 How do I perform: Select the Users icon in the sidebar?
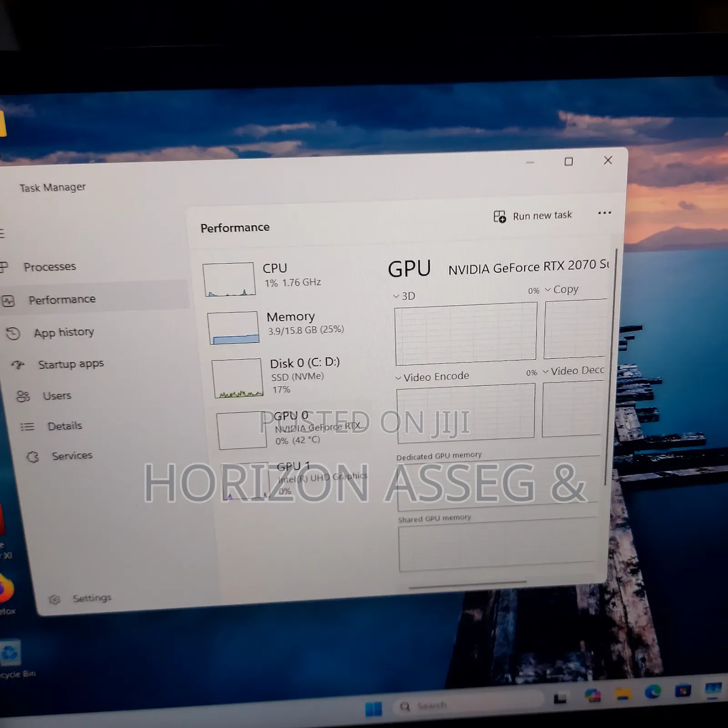click(23, 396)
